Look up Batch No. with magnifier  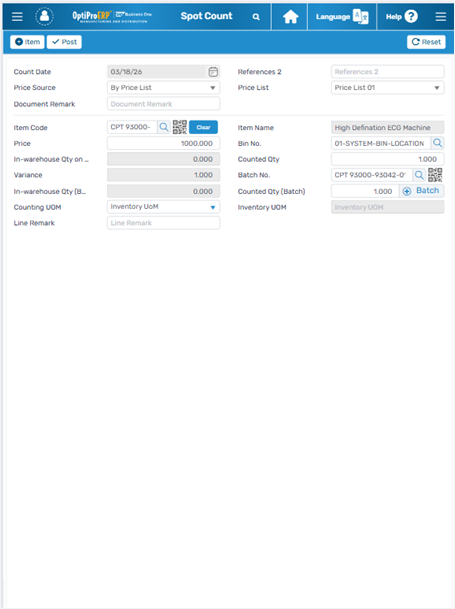[419, 175]
